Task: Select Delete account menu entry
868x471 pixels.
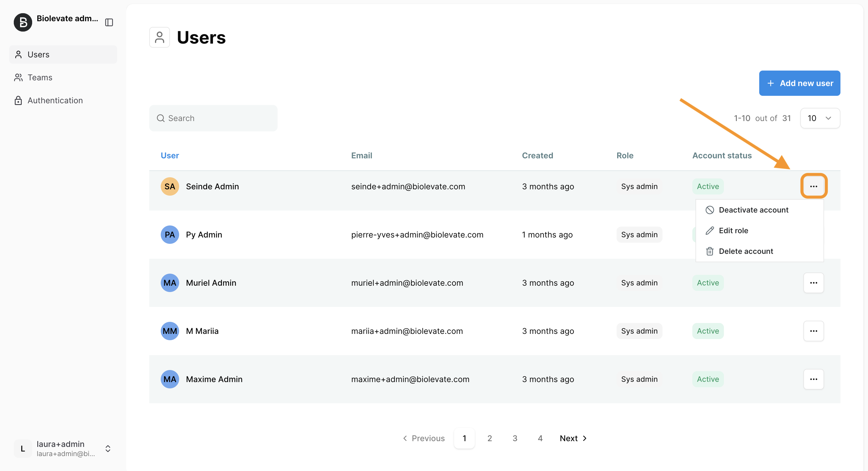Action: [745, 251]
